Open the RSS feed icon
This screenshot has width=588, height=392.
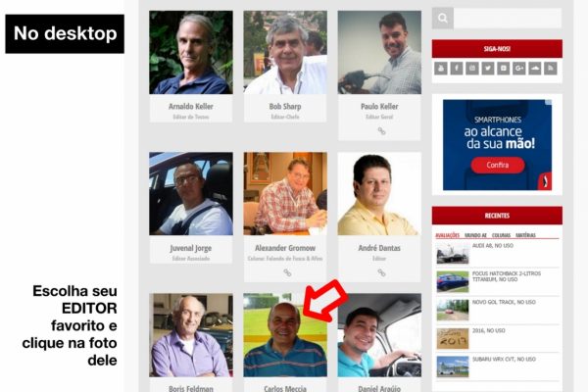point(551,69)
